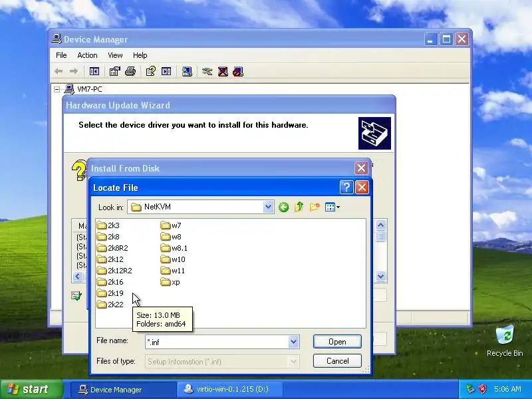Select the 2k16 folder
The image size is (532, 399).
110,282
